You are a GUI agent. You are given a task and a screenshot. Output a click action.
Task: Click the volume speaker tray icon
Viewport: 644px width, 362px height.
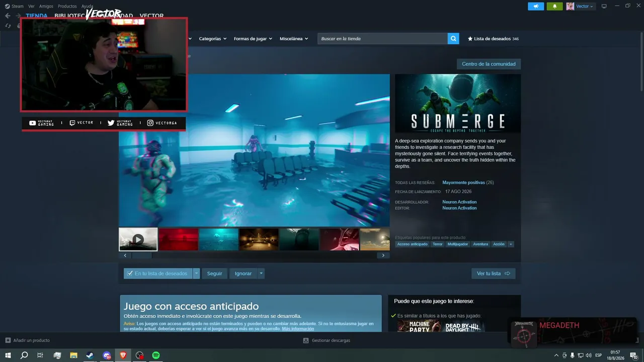589,355
